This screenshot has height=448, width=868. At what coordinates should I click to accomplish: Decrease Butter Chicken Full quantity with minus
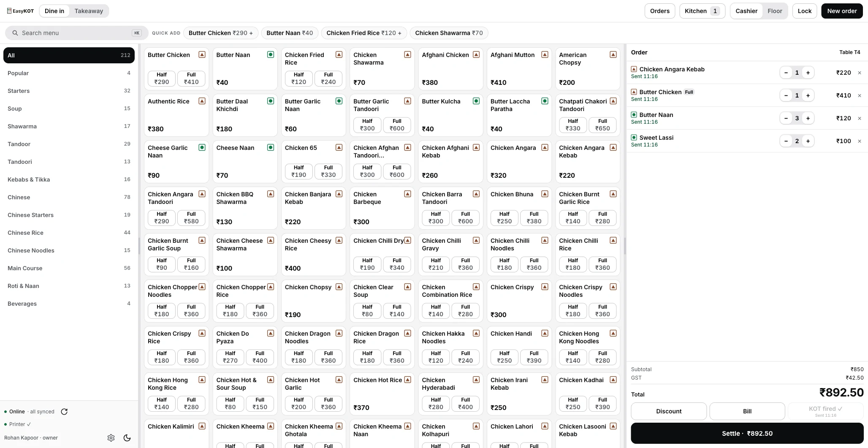786,95
